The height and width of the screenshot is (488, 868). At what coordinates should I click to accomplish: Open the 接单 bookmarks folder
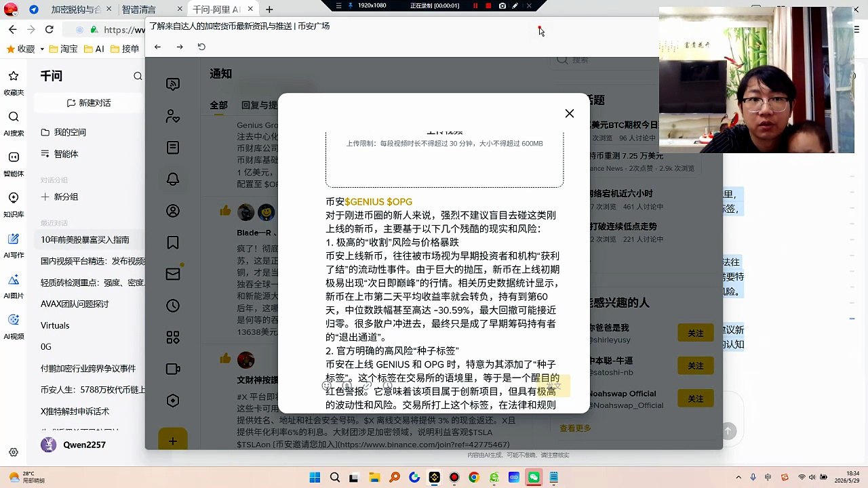[125, 49]
